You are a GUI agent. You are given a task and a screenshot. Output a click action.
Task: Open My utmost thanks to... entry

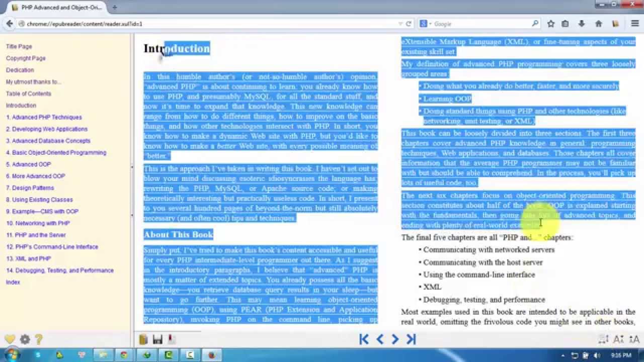coord(33,82)
